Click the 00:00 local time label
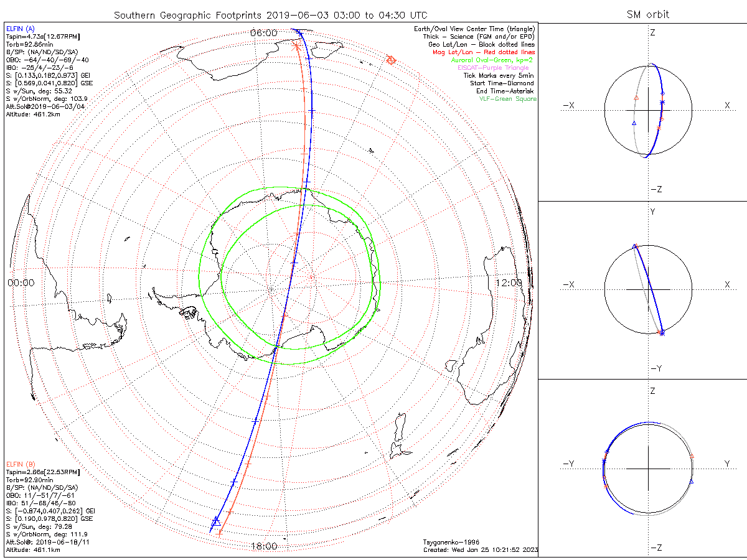 click(21, 282)
